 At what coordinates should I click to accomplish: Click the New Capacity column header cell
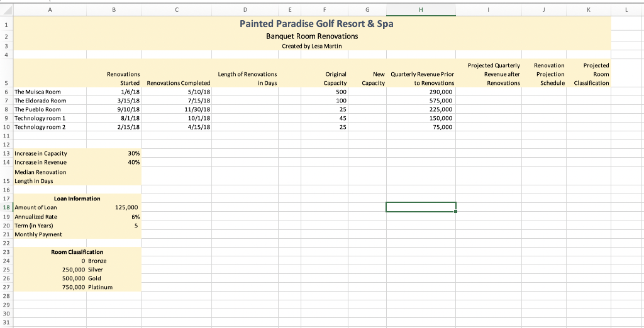(x=367, y=73)
